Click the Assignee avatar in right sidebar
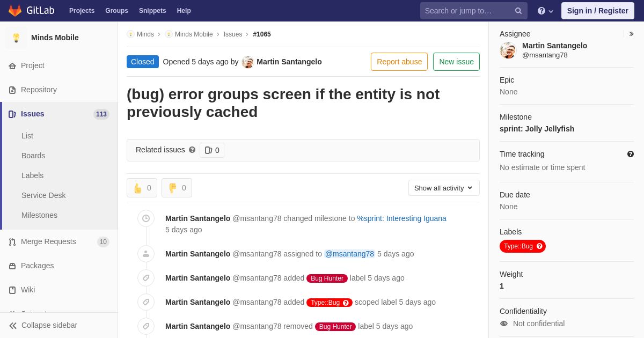Image resolution: width=644 pixels, height=338 pixels. click(x=508, y=50)
